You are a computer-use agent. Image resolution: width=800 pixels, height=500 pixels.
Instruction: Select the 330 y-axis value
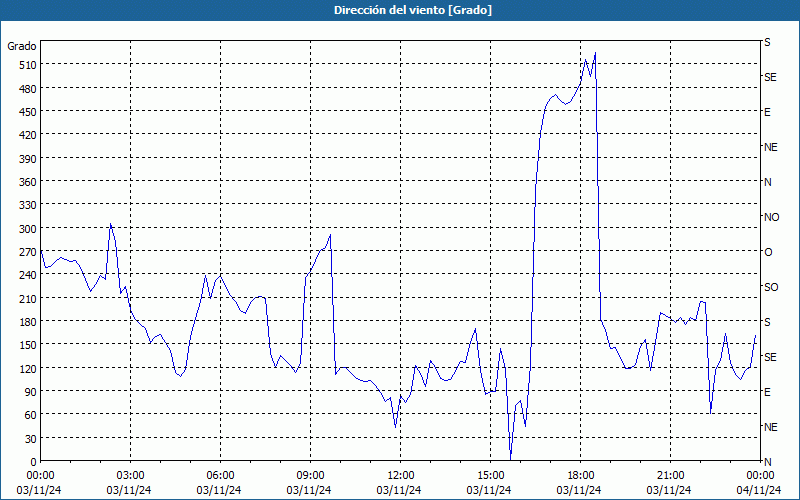coord(28,205)
